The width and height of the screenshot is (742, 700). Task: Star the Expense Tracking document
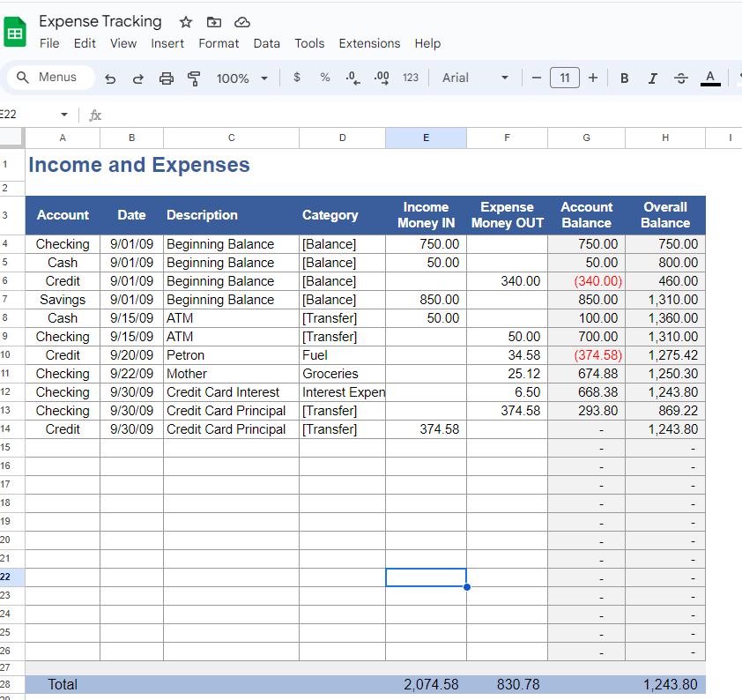[x=185, y=22]
